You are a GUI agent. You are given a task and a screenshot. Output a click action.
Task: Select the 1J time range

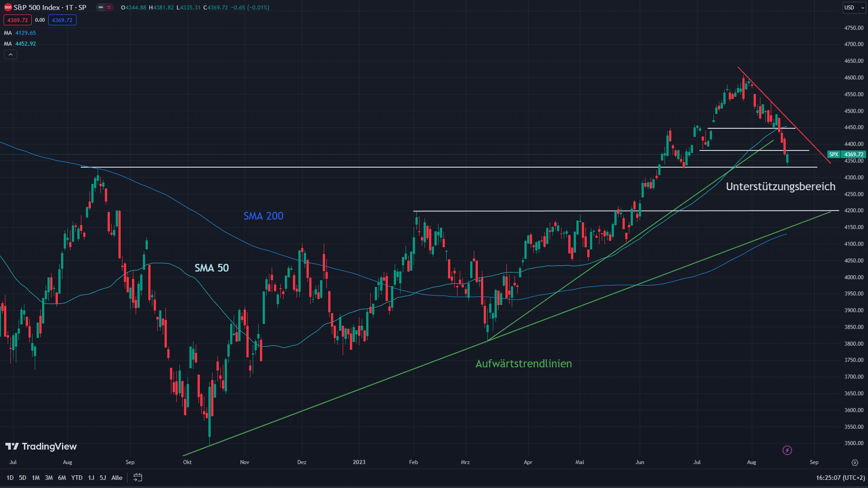click(91, 478)
